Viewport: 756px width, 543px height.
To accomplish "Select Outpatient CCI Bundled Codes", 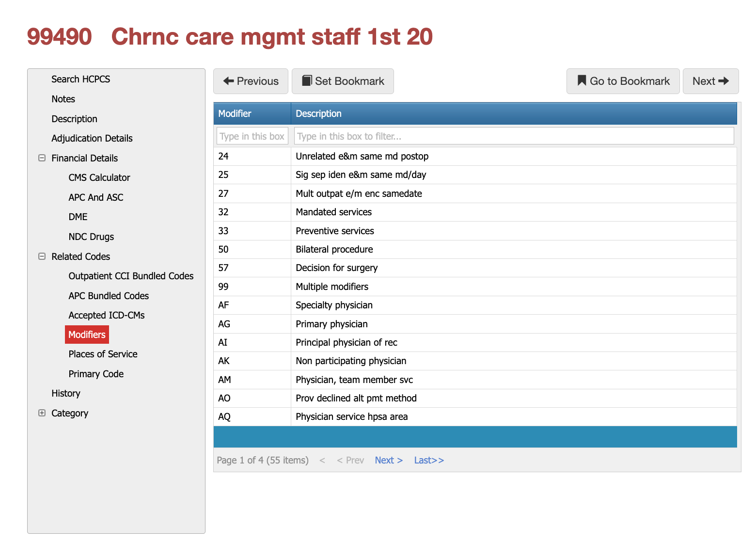I will point(131,276).
